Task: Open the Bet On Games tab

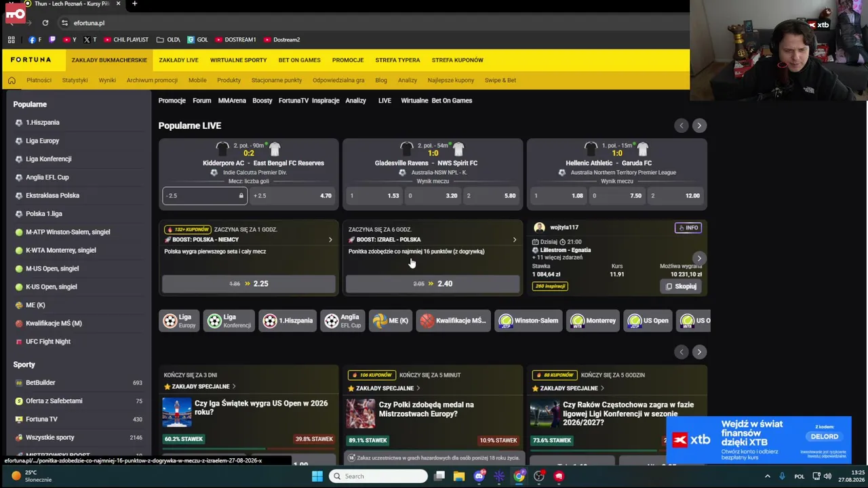Action: (x=299, y=60)
